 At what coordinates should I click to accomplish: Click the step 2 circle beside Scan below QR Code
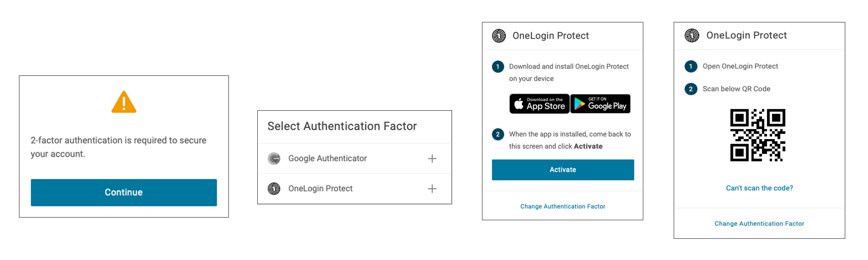pos(691,89)
